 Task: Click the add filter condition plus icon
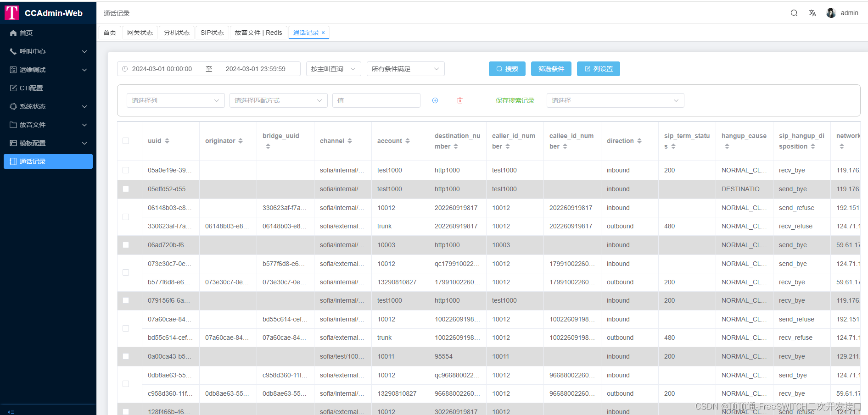click(435, 100)
